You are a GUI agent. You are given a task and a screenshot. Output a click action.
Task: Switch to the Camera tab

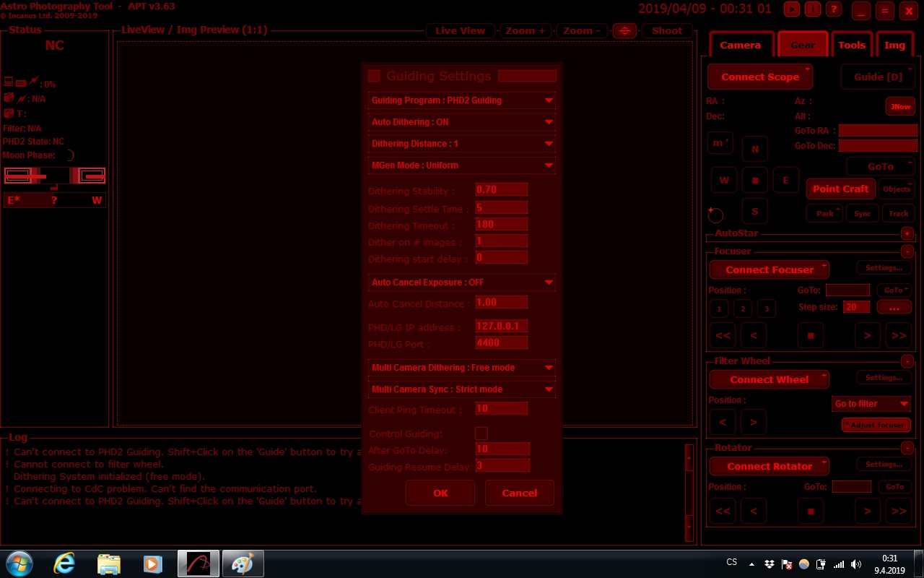tap(740, 45)
